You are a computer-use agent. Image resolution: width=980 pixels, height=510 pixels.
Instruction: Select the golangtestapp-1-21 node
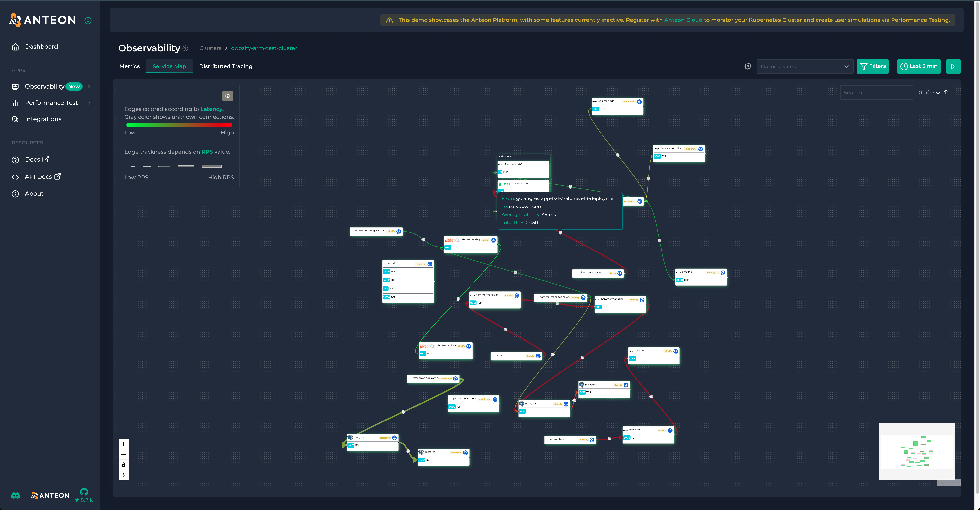pyautogui.click(x=598, y=273)
